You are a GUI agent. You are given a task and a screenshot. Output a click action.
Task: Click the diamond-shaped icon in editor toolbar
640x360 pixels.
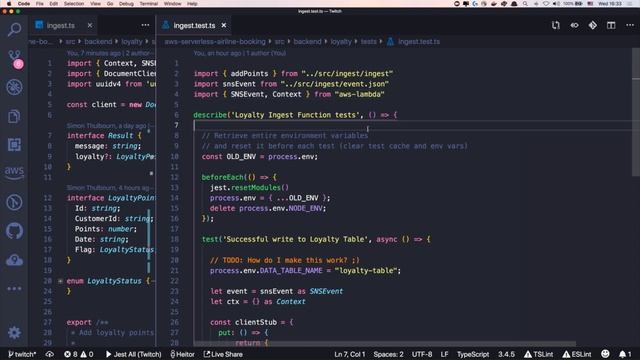(x=593, y=25)
